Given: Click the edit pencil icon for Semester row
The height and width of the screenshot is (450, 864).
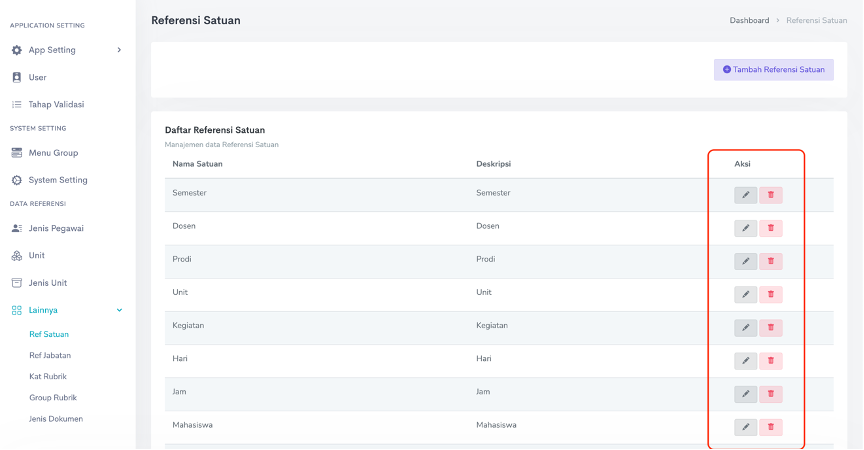Looking at the screenshot, I should (745, 195).
